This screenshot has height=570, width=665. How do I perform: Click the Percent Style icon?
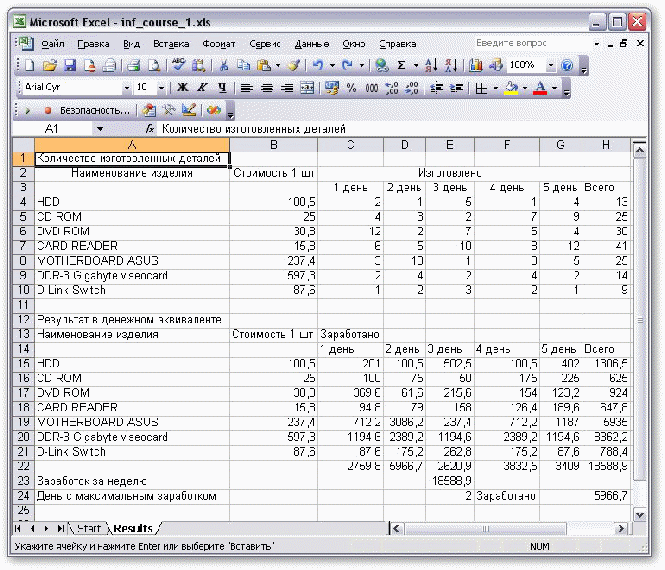[352, 88]
